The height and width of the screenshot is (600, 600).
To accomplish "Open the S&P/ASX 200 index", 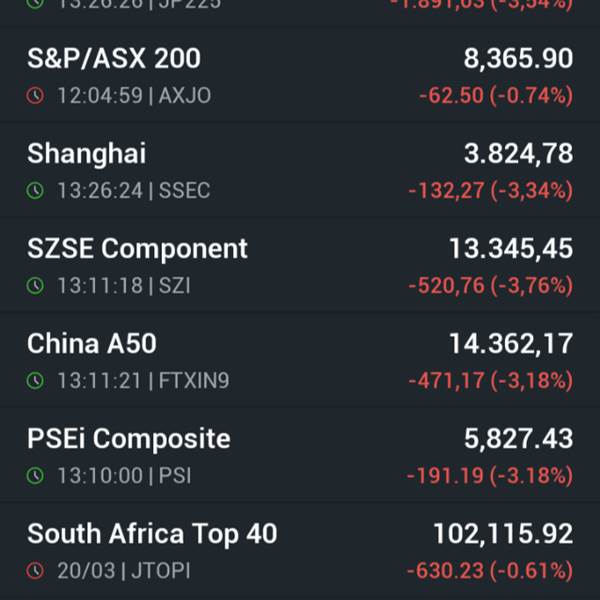I will point(114,59).
